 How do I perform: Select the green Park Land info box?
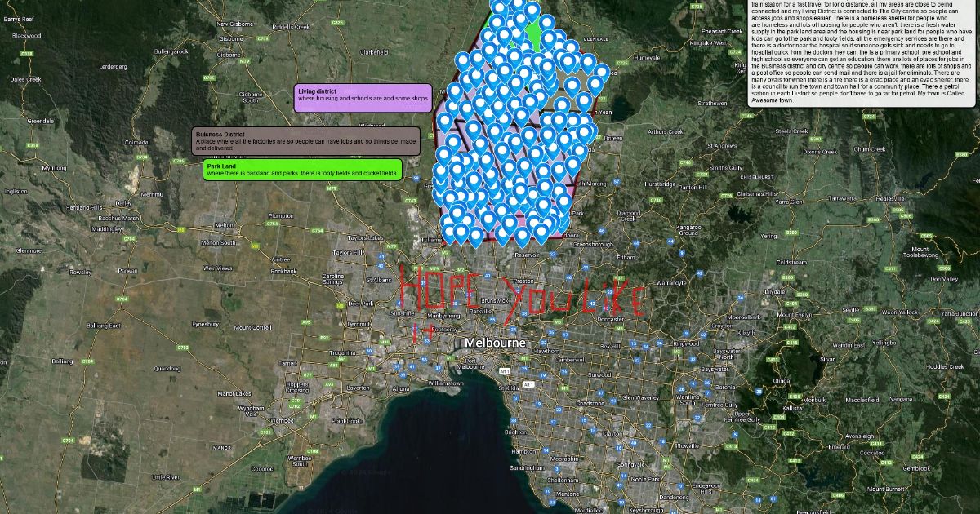point(303,170)
